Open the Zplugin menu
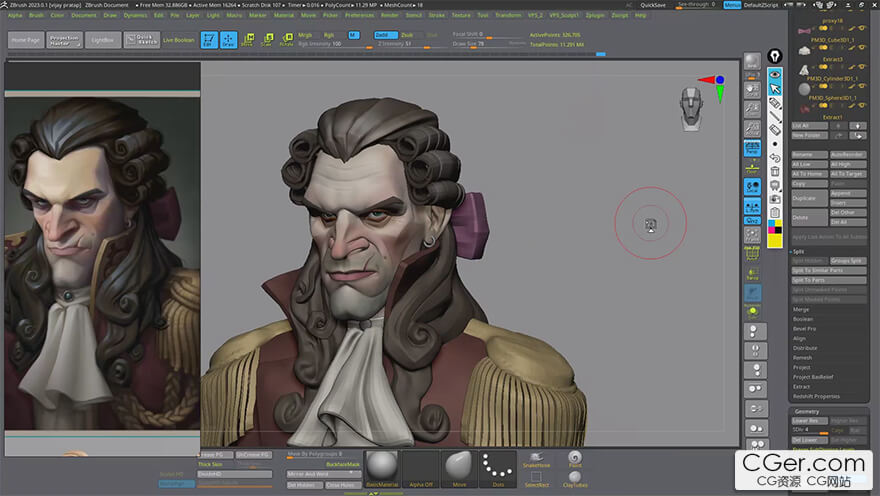This screenshot has height=496, width=880. coord(595,15)
